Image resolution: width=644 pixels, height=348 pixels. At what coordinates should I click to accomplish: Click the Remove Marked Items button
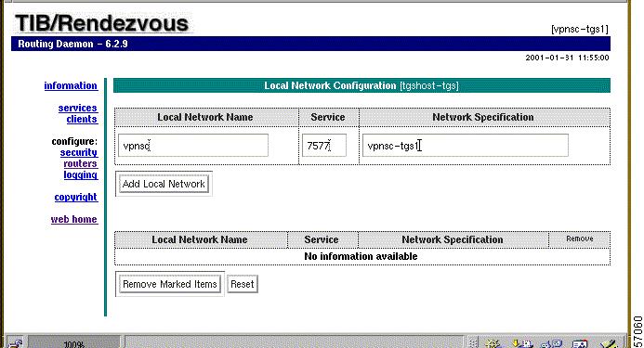pos(170,284)
